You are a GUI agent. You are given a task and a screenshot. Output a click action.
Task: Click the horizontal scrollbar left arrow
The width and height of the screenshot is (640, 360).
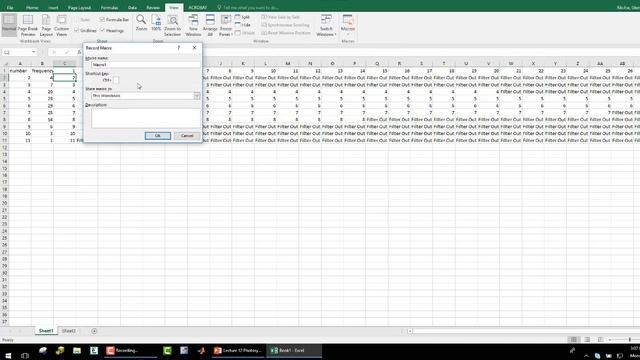click(410, 331)
